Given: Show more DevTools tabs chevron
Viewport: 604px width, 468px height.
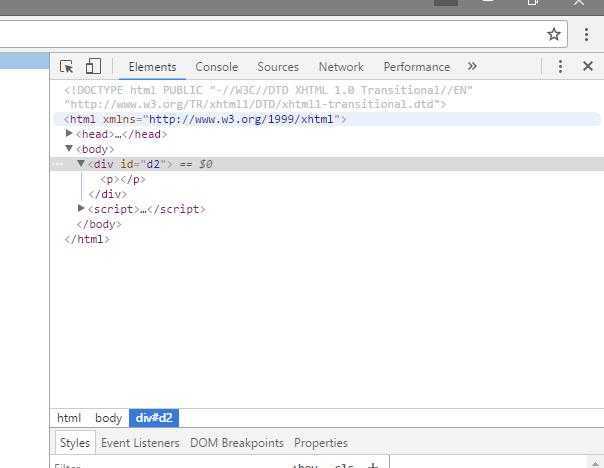Looking at the screenshot, I should (472, 66).
